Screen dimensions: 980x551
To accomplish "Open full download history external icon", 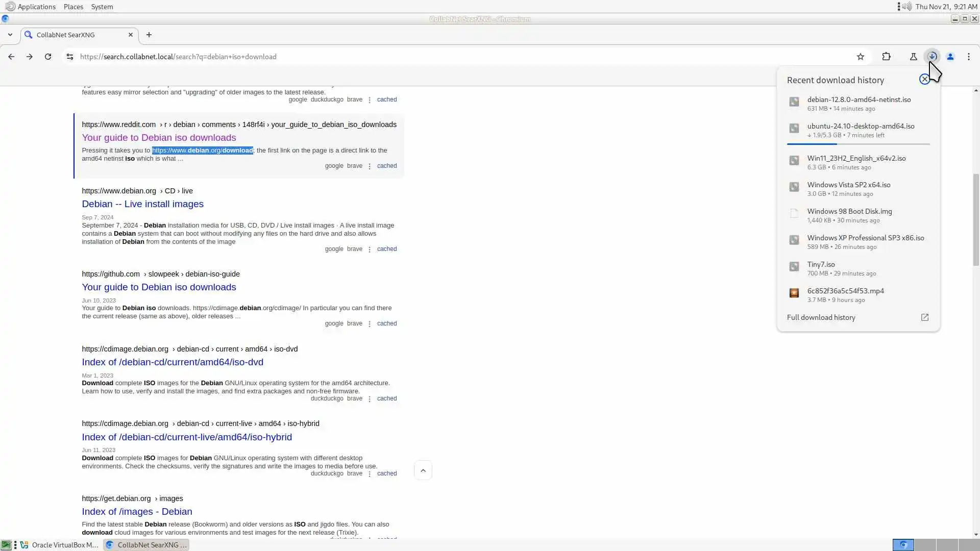I will tap(924, 317).
